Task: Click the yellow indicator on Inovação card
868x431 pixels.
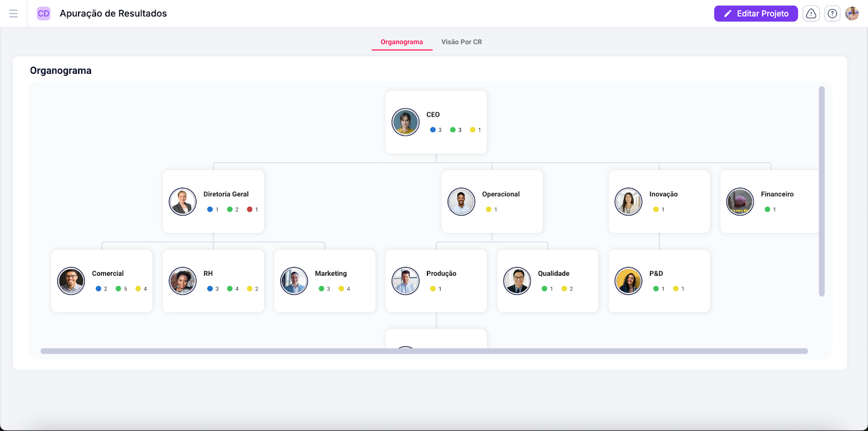Action: [656, 210]
